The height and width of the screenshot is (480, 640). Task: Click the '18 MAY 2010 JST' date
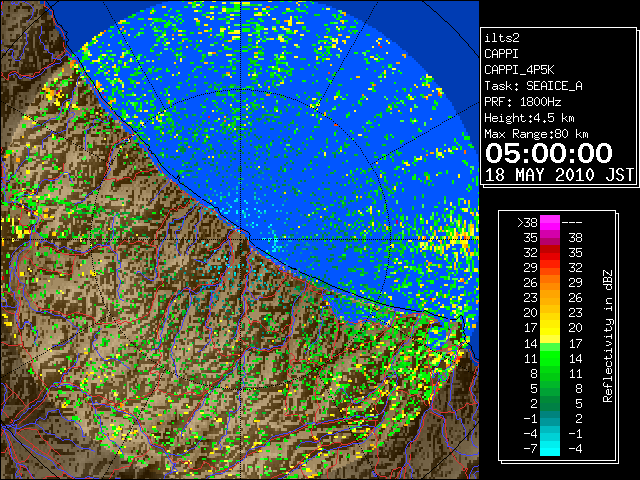pyautogui.click(x=559, y=175)
